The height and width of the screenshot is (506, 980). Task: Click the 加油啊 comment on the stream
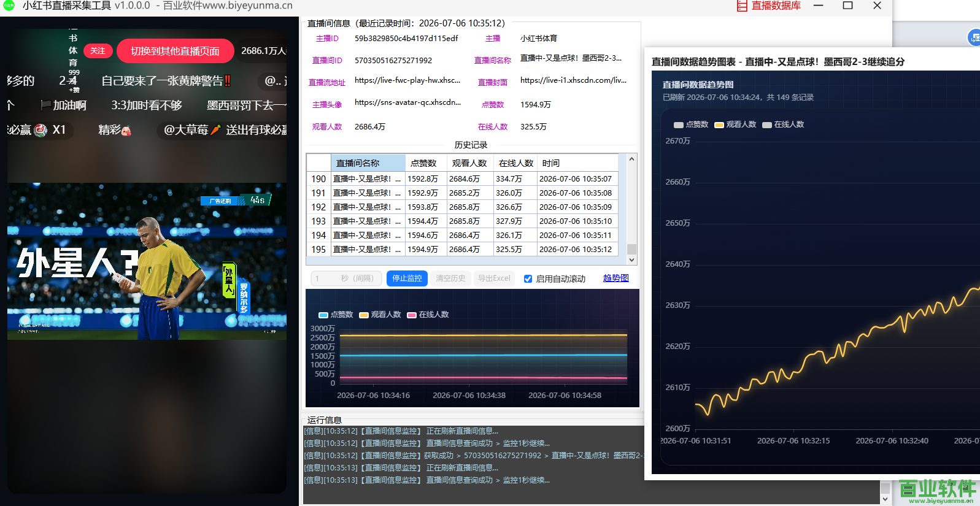point(64,105)
